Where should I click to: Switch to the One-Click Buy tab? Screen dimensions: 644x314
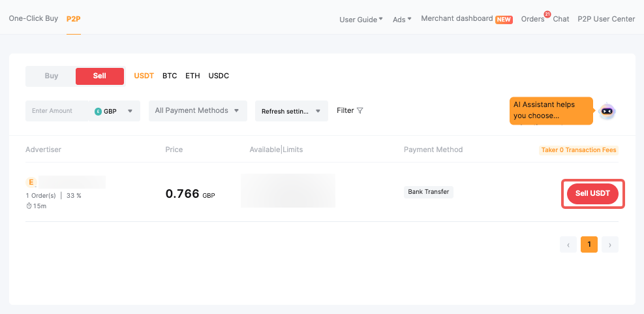(x=33, y=18)
